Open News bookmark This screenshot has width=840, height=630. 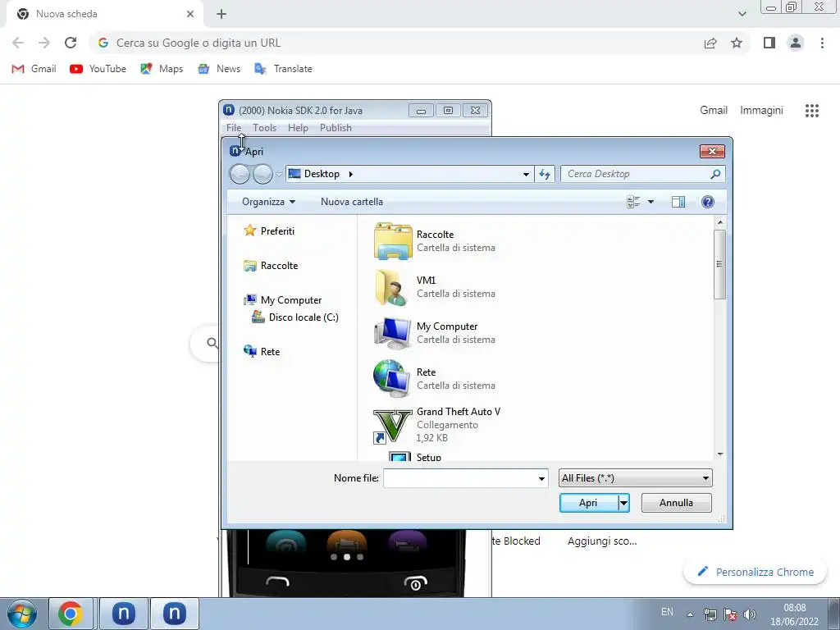pos(219,69)
